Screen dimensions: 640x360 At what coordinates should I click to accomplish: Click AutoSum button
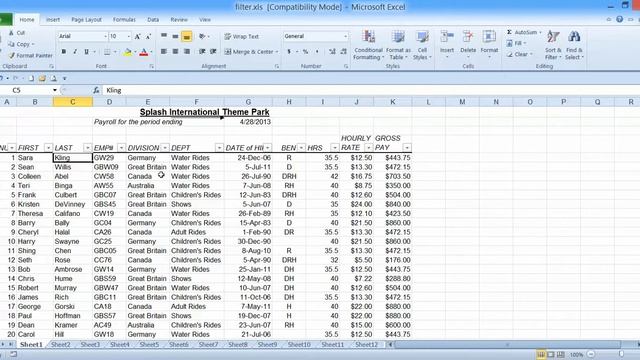[524, 32]
